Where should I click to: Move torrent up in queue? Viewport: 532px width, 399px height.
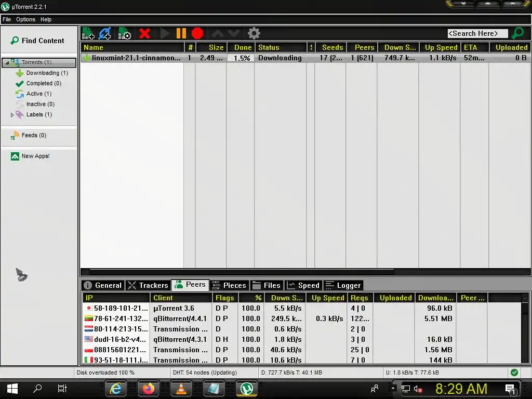coord(218,33)
